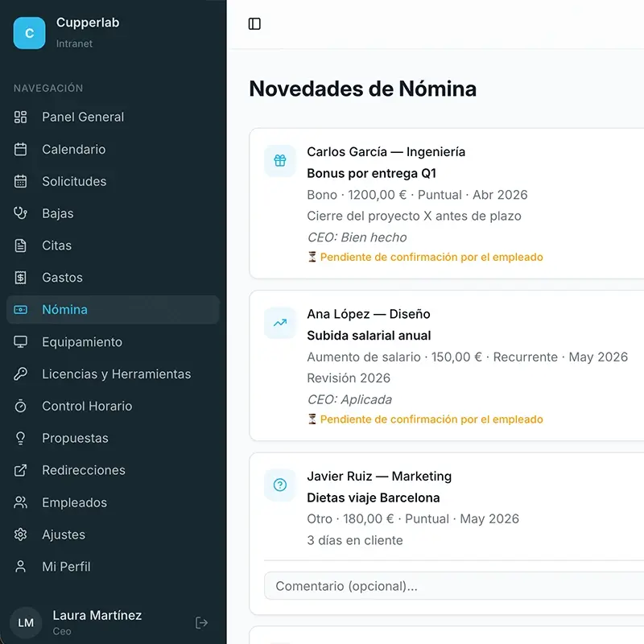
Task: Click 'CEO: Aplicada' note
Action: point(349,399)
